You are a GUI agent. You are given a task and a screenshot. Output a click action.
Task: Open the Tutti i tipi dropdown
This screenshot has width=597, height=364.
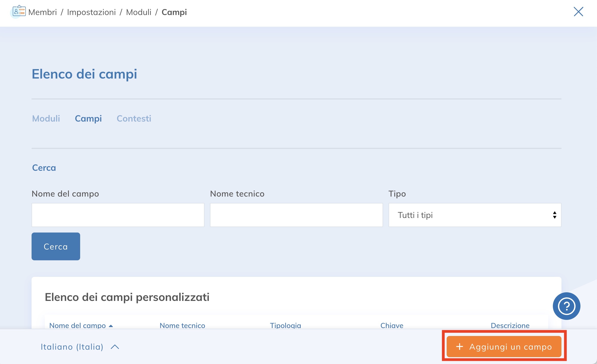tap(474, 215)
